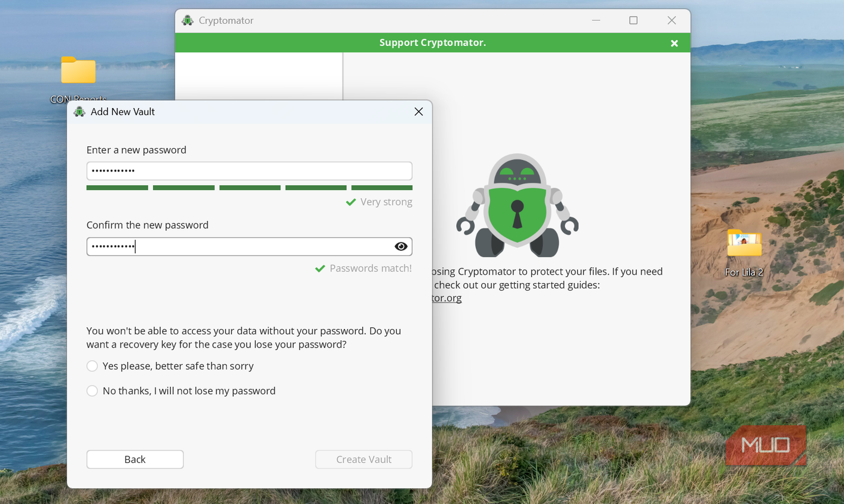
Task: Click the 'Very strong' strength label
Action: point(386,202)
